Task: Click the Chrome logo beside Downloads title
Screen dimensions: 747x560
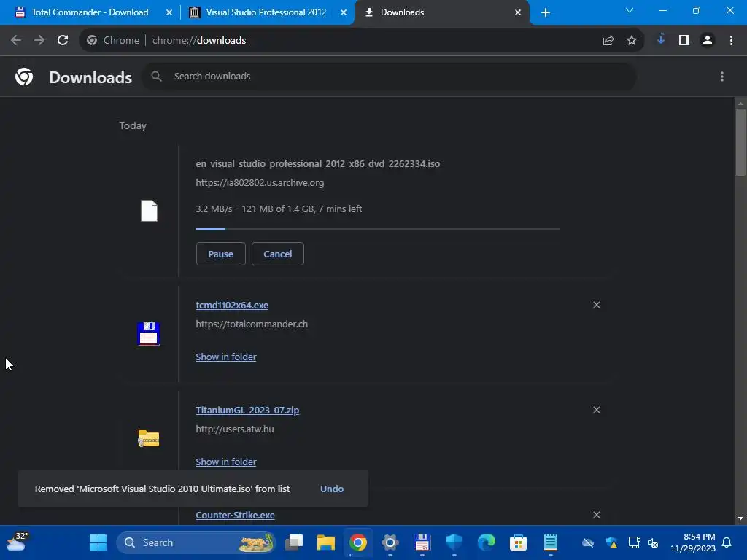Action: [24, 77]
